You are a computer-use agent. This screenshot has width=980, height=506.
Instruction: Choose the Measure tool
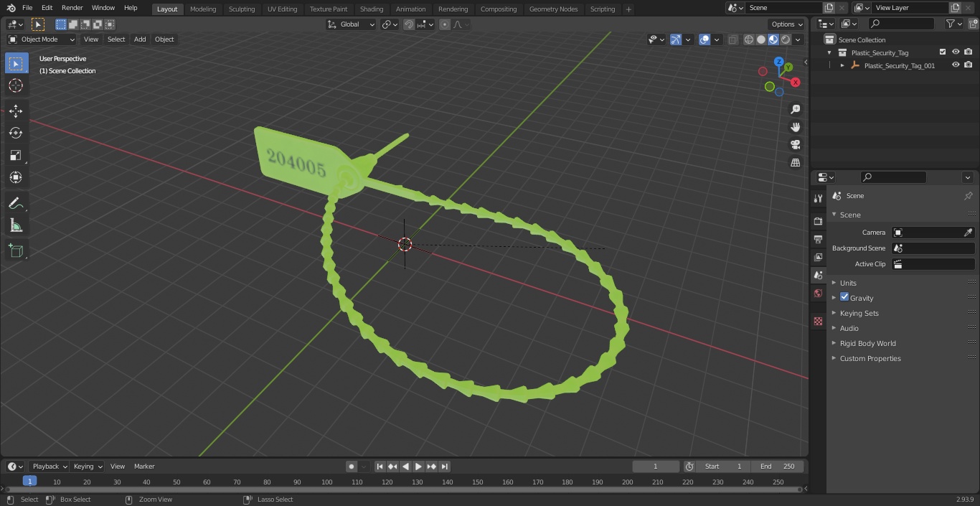tap(17, 225)
